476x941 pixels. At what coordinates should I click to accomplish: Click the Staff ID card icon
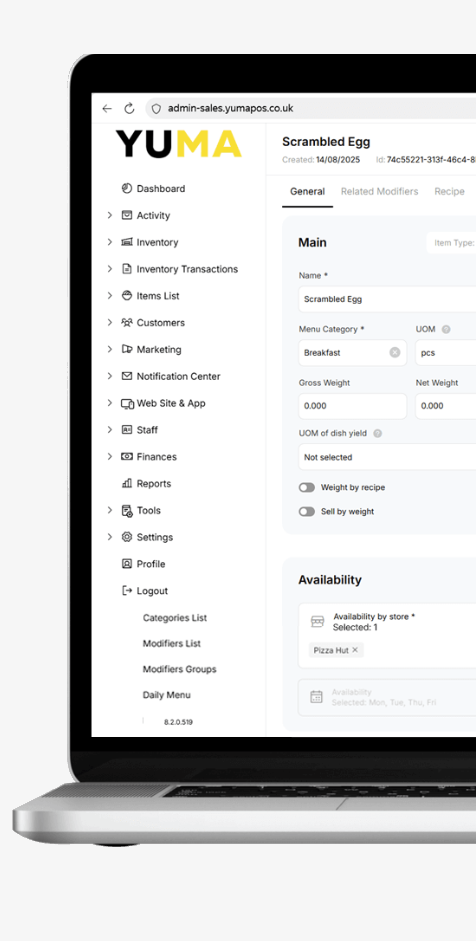click(x=127, y=430)
